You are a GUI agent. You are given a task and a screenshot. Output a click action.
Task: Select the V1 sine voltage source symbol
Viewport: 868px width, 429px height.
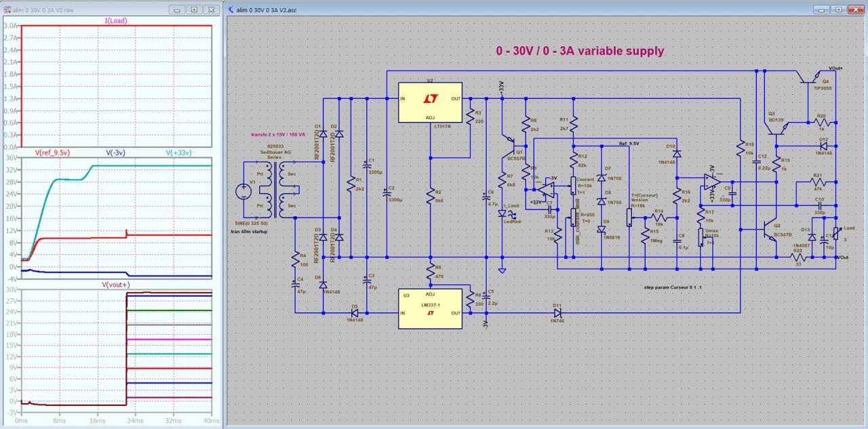point(242,192)
